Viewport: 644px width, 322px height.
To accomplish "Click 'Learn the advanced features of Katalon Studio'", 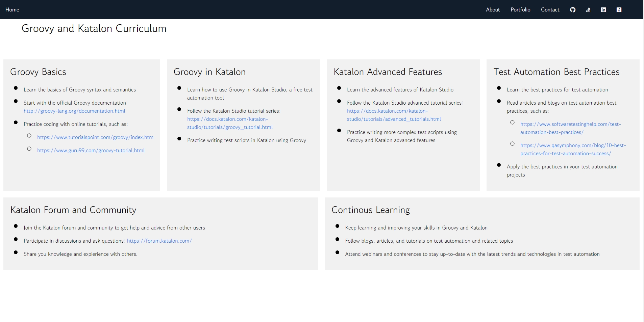I will (400, 89).
